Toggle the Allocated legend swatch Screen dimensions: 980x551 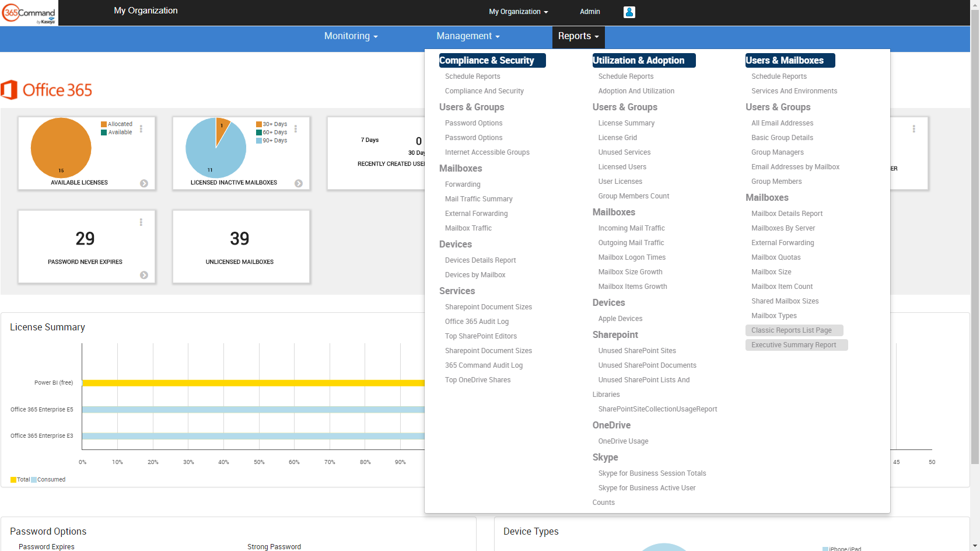pos(104,124)
